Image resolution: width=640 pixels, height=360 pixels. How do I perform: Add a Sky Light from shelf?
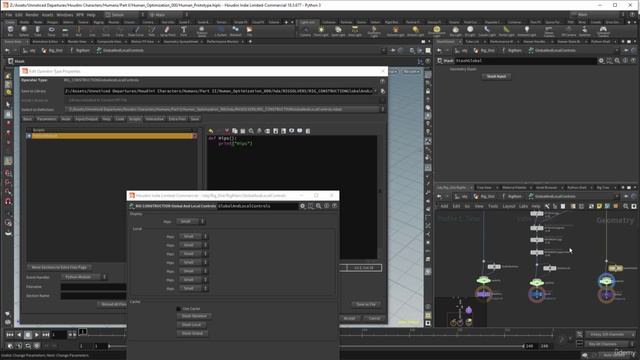(456, 31)
